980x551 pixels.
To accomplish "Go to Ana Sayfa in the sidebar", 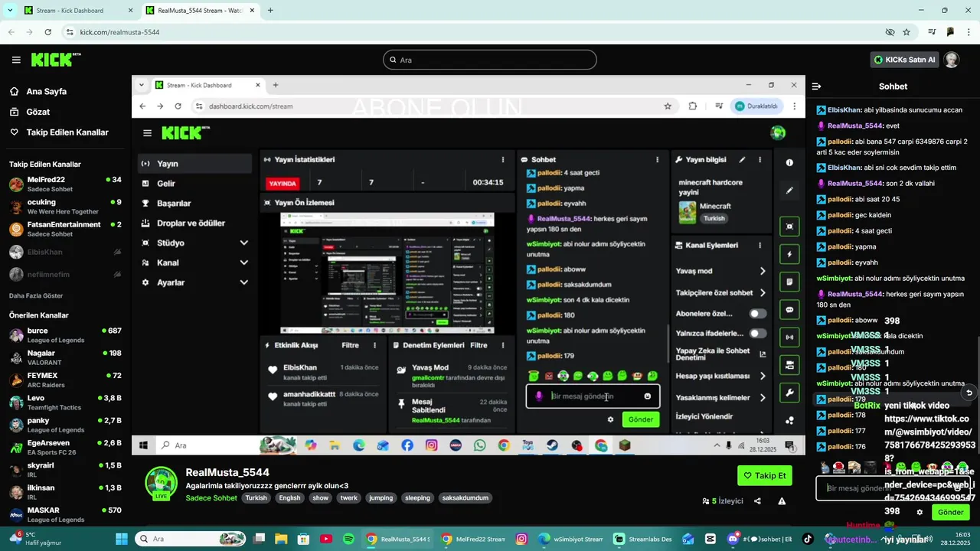I will tap(47, 91).
